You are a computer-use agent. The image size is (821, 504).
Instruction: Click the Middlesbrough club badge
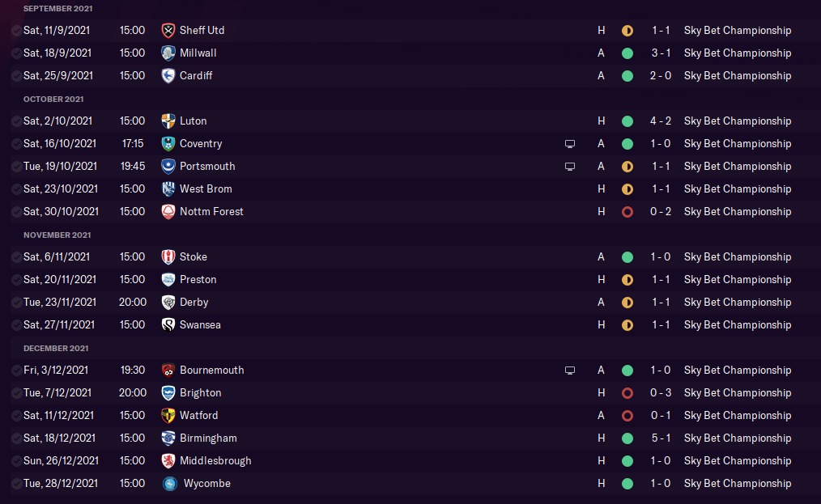(168, 461)
